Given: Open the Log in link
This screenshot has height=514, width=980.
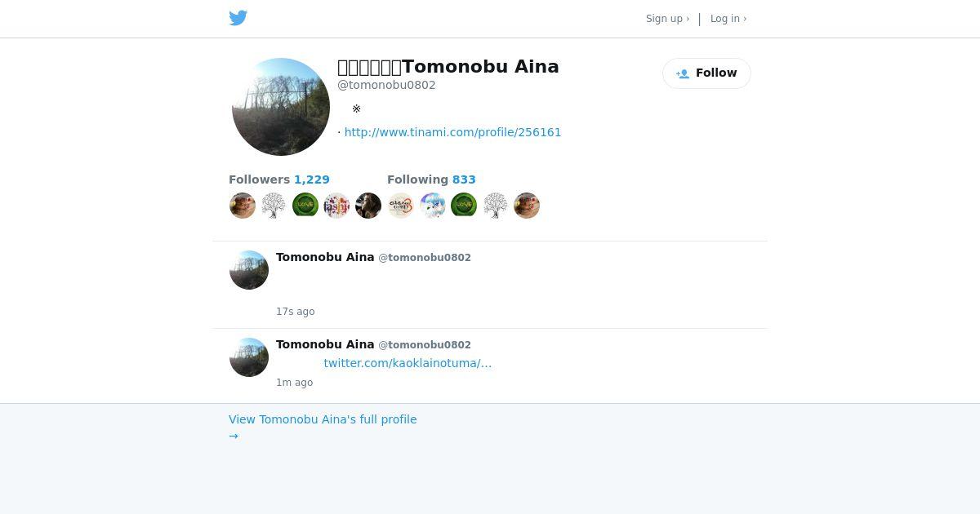Looking at the screenshot, I should pos(728,19).
